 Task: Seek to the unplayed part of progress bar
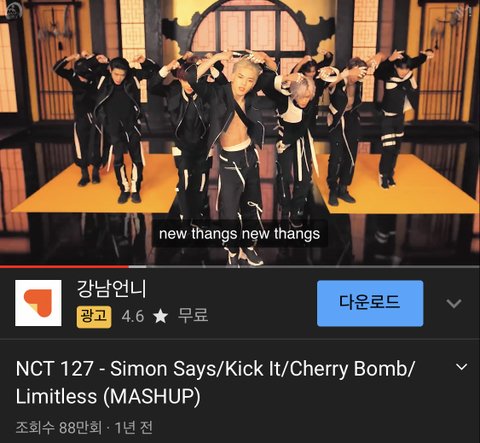[313, 266]
